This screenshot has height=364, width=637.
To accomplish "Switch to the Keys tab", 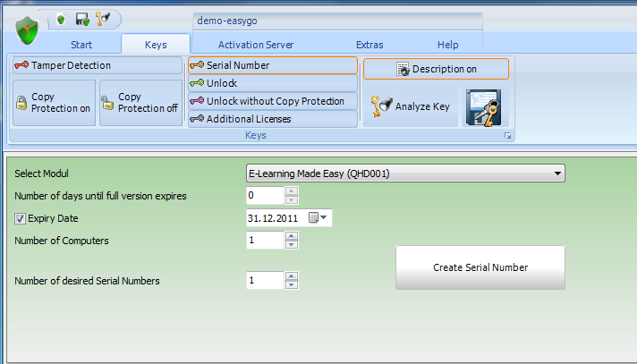I will pos(156,45).
